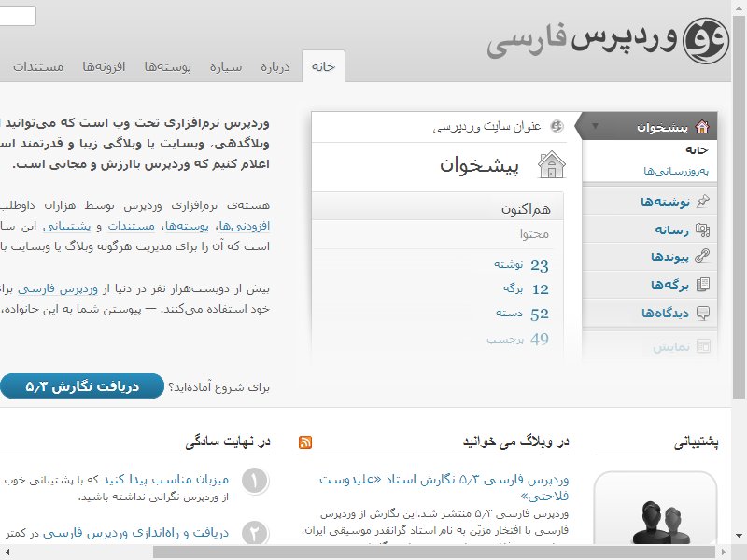
Task: Open blog post about نگارش استاد «علیدوست فلاحتی»
Action: pyautogui.click(x=444, y=487)
